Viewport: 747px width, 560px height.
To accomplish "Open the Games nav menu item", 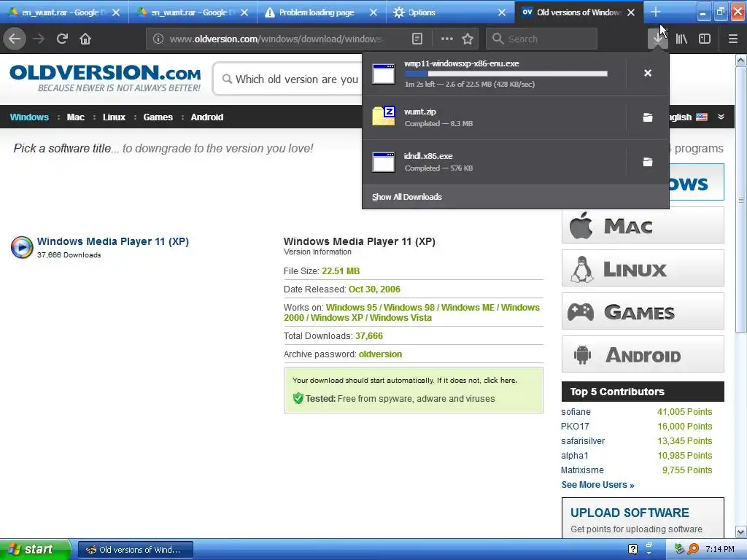I will 158,117.
